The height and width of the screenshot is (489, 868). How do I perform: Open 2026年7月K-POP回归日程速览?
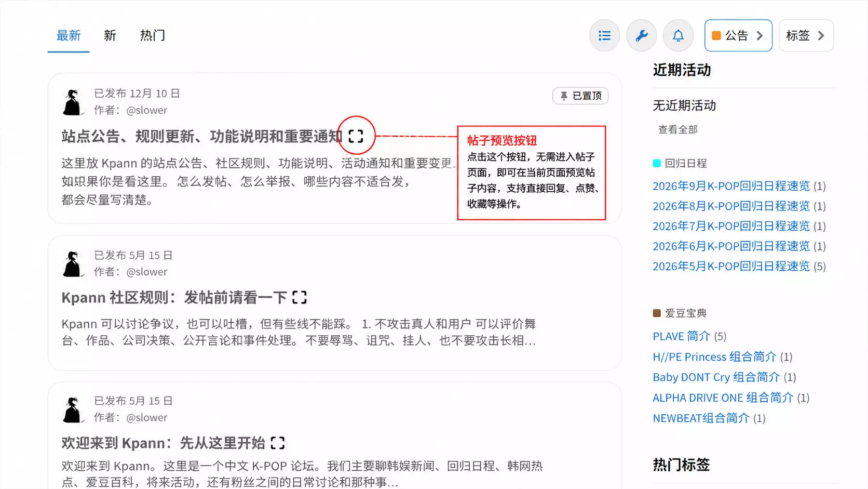(x=731, y=226)
